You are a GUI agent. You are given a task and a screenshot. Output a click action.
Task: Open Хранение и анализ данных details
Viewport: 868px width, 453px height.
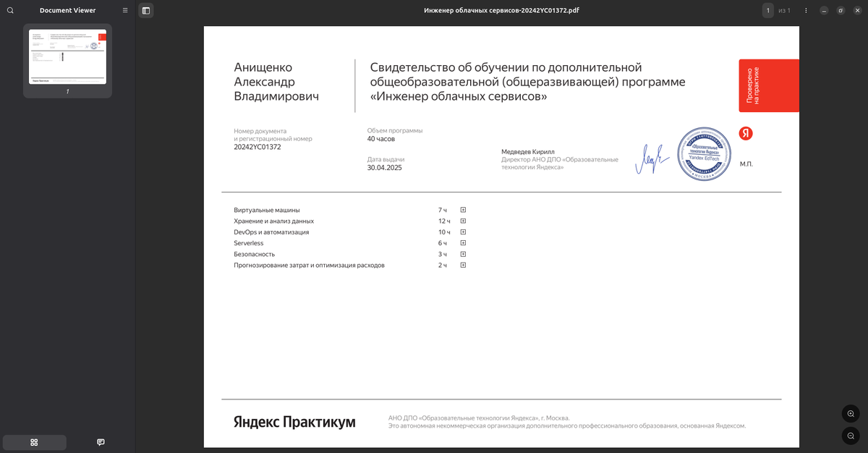[462, 221]
